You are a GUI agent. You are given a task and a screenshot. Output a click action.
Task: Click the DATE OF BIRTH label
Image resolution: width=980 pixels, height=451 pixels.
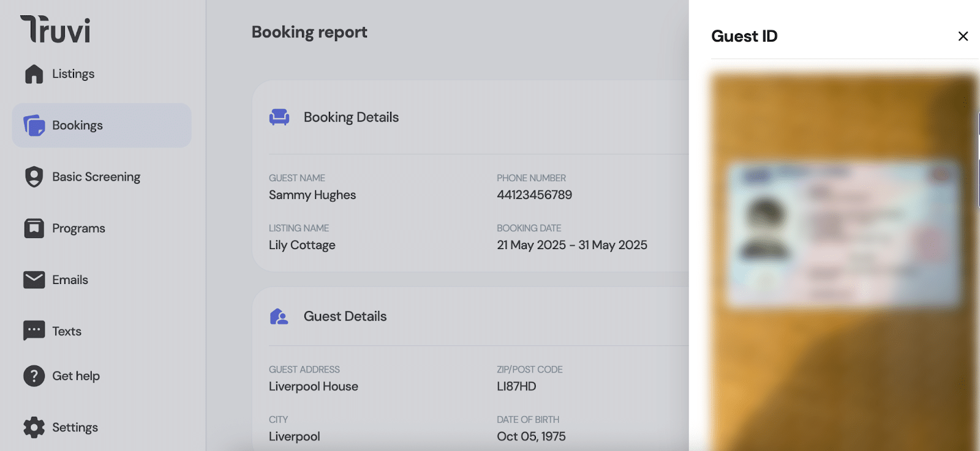tap(528, 420)
